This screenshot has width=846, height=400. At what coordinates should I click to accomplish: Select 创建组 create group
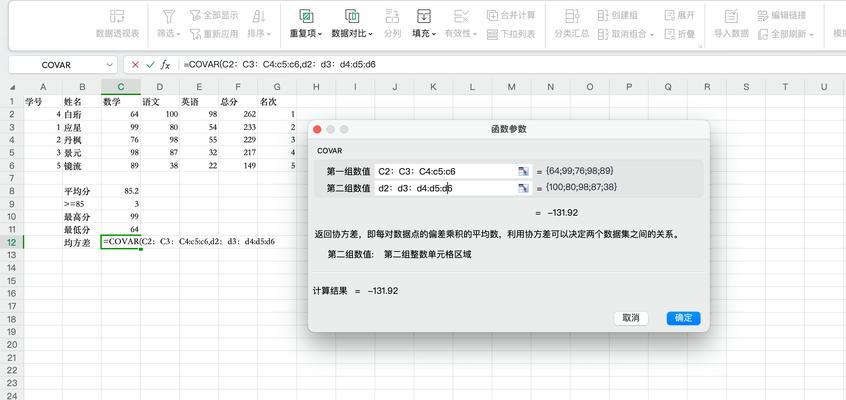(617, 15)
